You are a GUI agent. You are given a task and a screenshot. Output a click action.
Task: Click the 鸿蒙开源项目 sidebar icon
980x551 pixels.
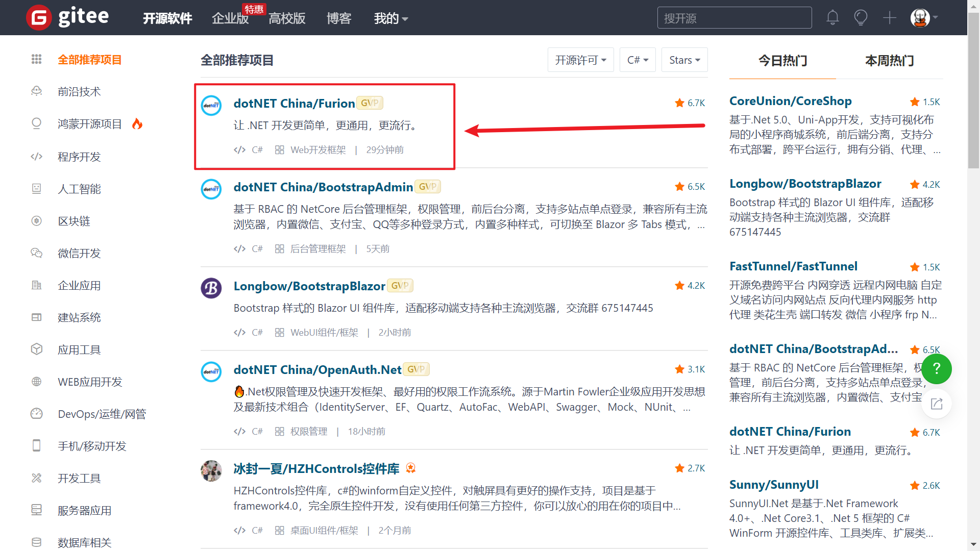(36, 123)
